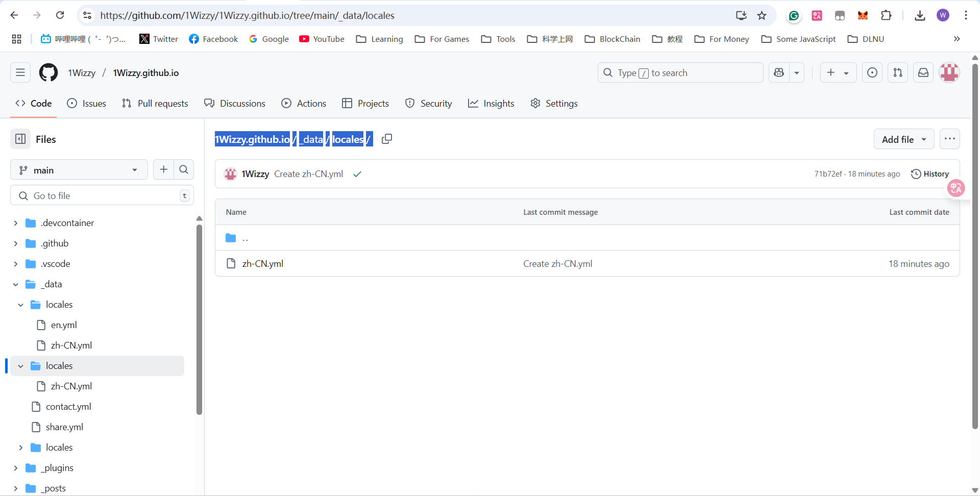Open the Projects tab
This screenshot has width=980, height=496.
click(365, 103)
